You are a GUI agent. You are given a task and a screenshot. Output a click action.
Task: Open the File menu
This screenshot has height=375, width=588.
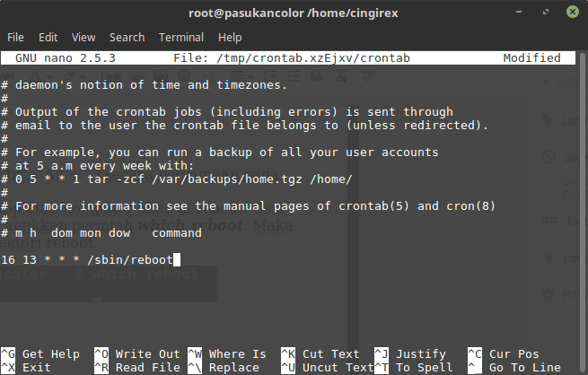point(15,38)
